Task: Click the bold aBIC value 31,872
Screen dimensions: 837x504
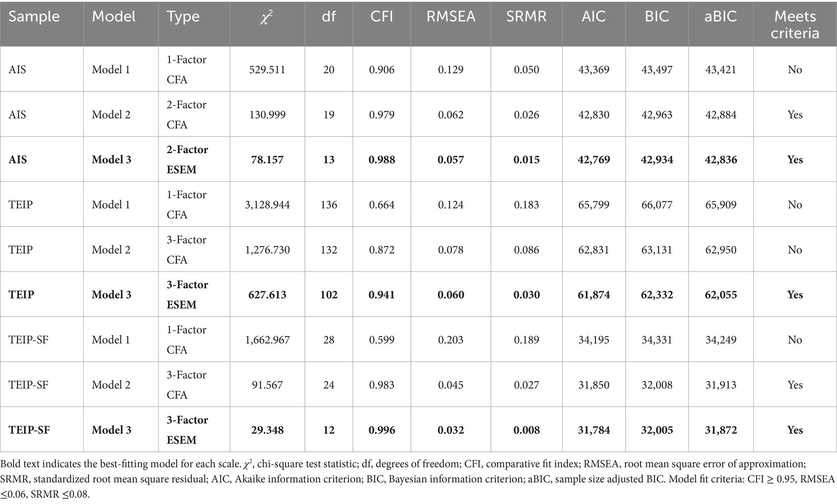Action: point(721,430)
